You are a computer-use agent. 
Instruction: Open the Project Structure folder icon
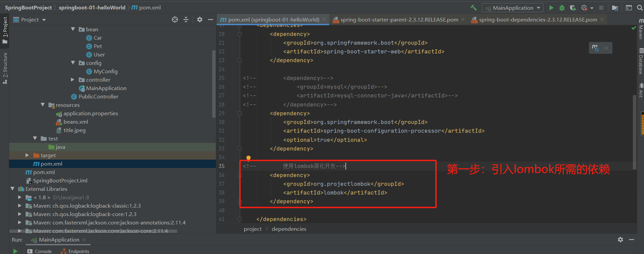(x=615, y=8)
